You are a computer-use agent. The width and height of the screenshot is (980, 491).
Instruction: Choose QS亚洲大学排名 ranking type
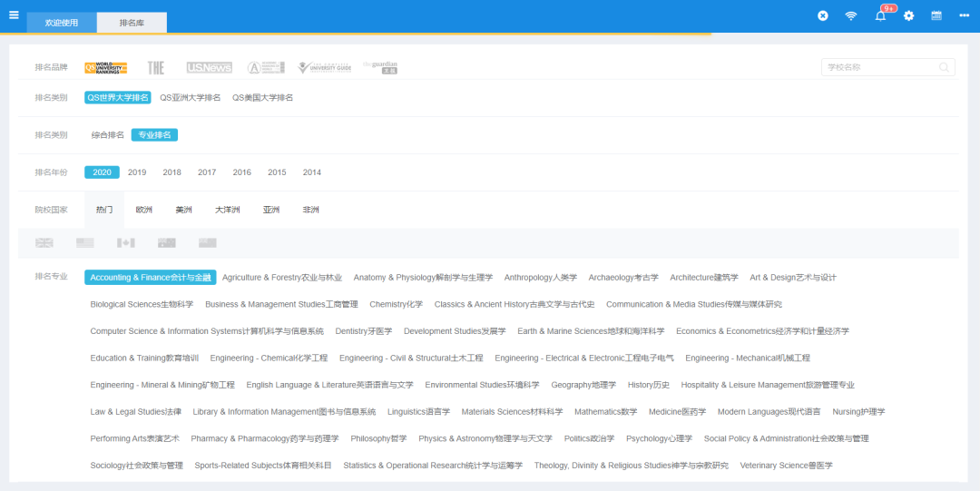190,97
